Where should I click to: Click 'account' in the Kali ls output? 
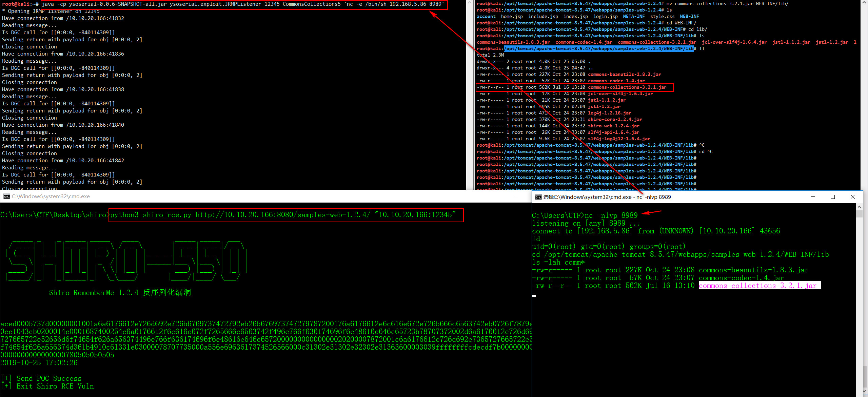point(486,17)
